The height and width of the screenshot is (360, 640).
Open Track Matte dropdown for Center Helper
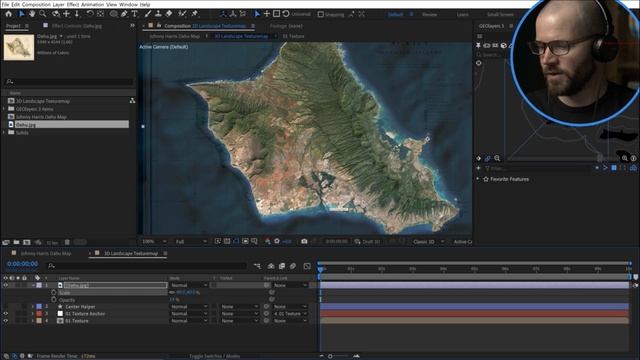(x=239, y=307)
